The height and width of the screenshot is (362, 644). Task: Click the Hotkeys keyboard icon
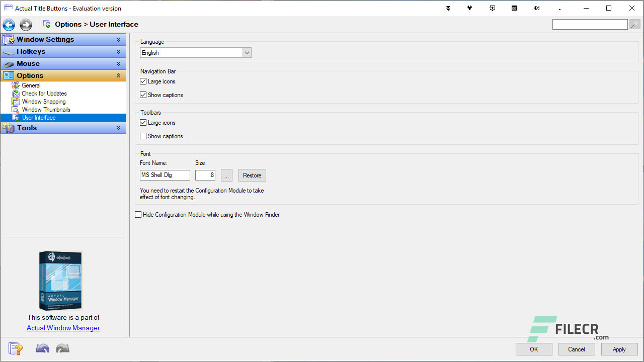8,51
